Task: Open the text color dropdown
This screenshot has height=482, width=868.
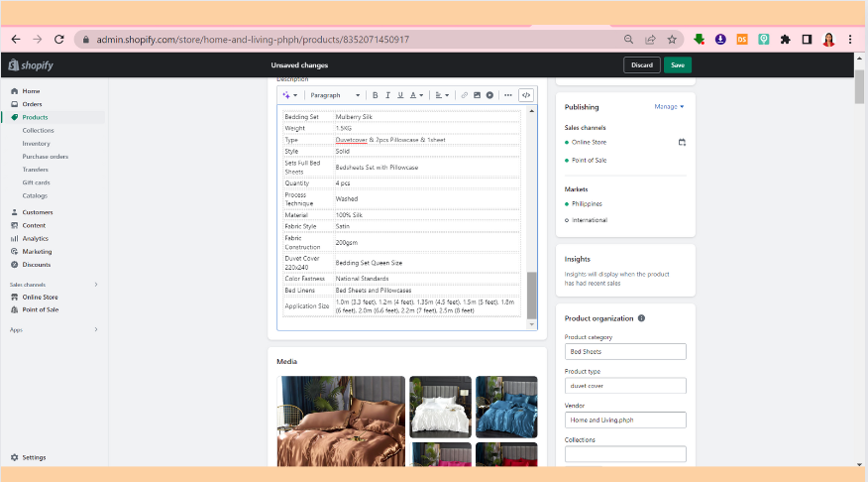Action: (416, 95)
